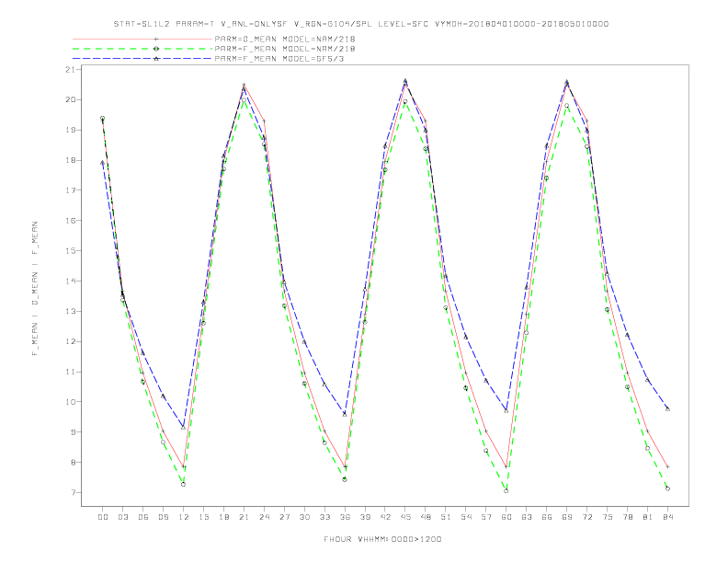Click y-axis tick label 7
Image resolution: width=728 pixels, height=563 pixels.
click(74, 492)
